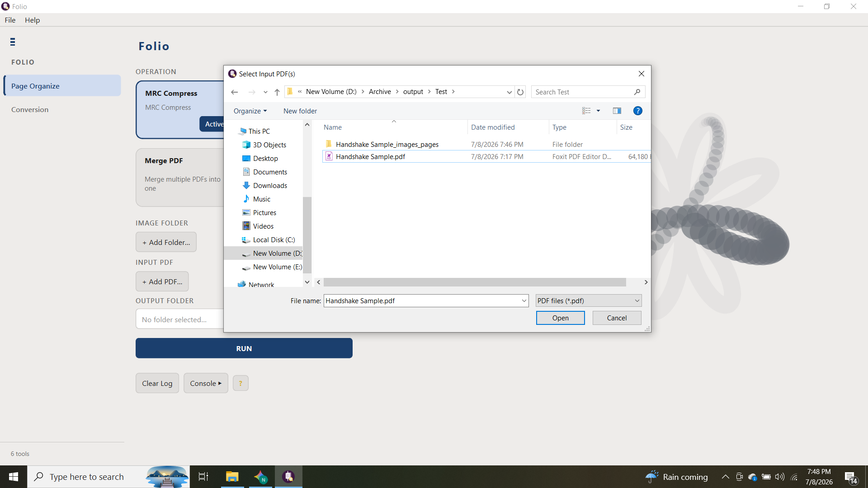Create a New folder
Image resolution: width=868 pixels, height=488 pixels.
[x=300, y=111]
